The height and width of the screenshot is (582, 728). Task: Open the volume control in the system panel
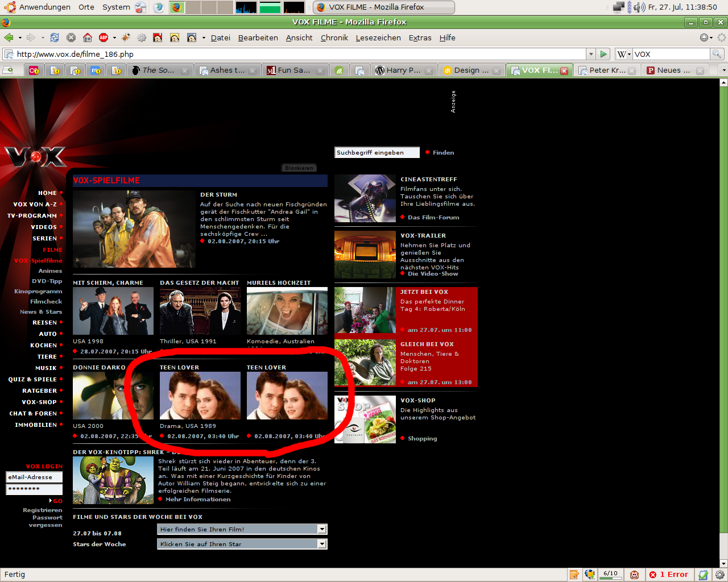pos(640,7)
